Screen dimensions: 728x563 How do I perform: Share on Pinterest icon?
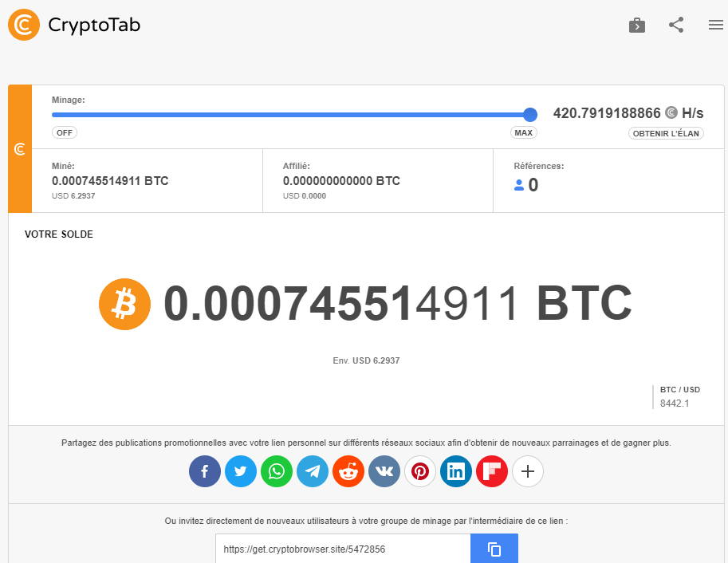coord(420,471)
